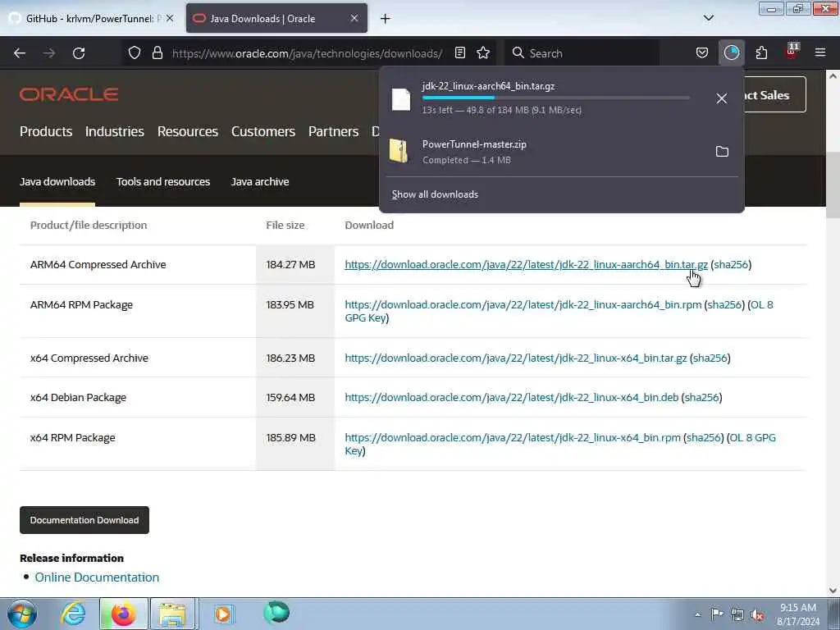Screen dimensions: 840x630
Task: Click the taskbar clock showing 9:15 AM
Action: pos(798,614)
